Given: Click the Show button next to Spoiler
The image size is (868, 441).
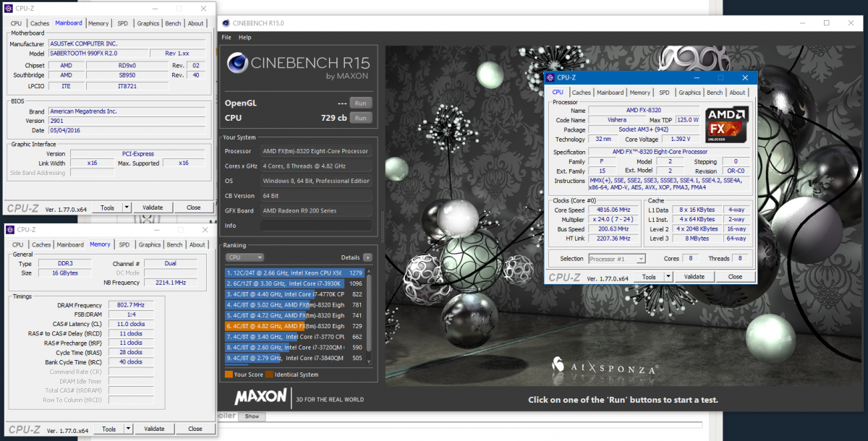Looking at the screenshot, I should pyautogui.click(x=252, y=416).
